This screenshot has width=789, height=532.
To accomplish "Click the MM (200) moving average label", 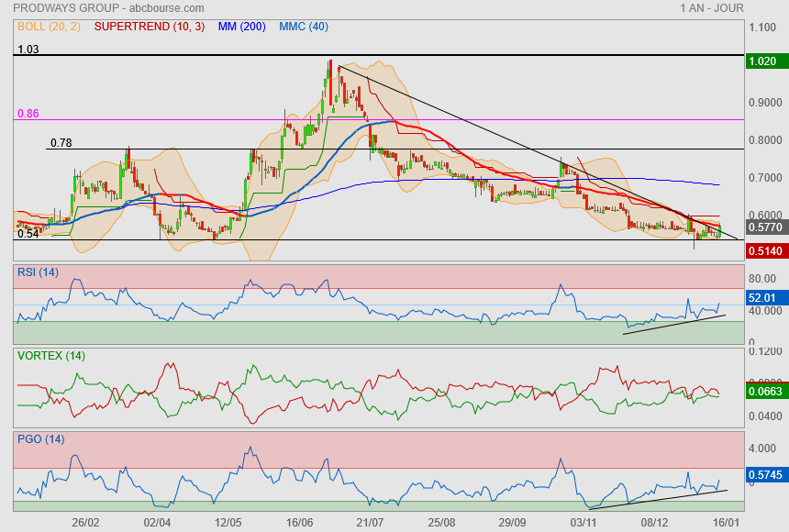I will point(242,27).
